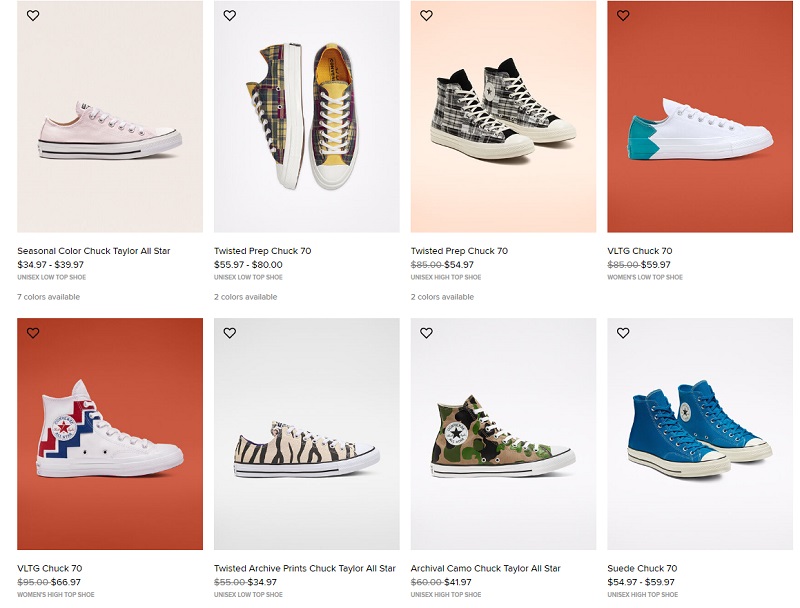Open Twisted Prep Chuck 70 title priced $54.97
Screen dimensions: 800x608
(x=459, y=251)
